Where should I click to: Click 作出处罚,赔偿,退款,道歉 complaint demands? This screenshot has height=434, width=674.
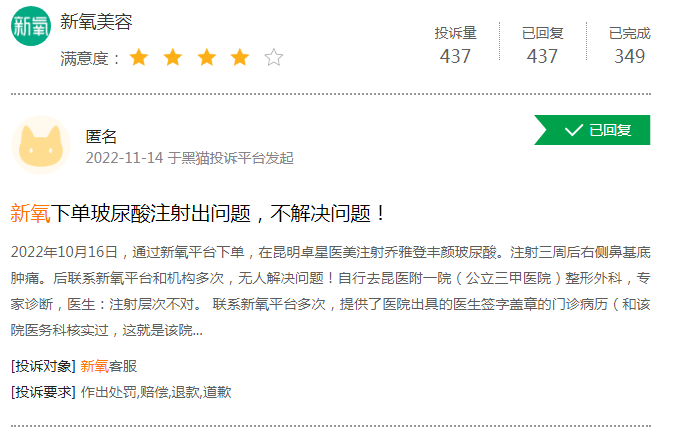(156, 392)
